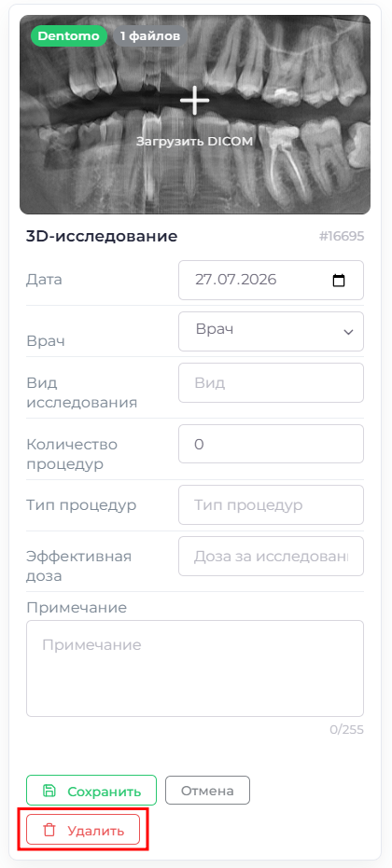Image resolution: width=392 pixels, height=868 pixels.
Task: Open the calendar picker icon in Дата field
Action: (338, 281)
